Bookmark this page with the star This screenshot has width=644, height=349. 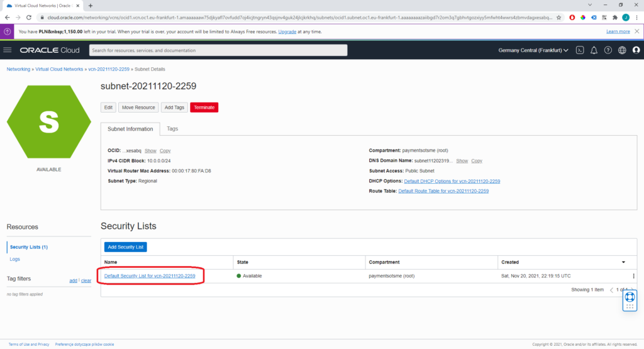[558, 18]
